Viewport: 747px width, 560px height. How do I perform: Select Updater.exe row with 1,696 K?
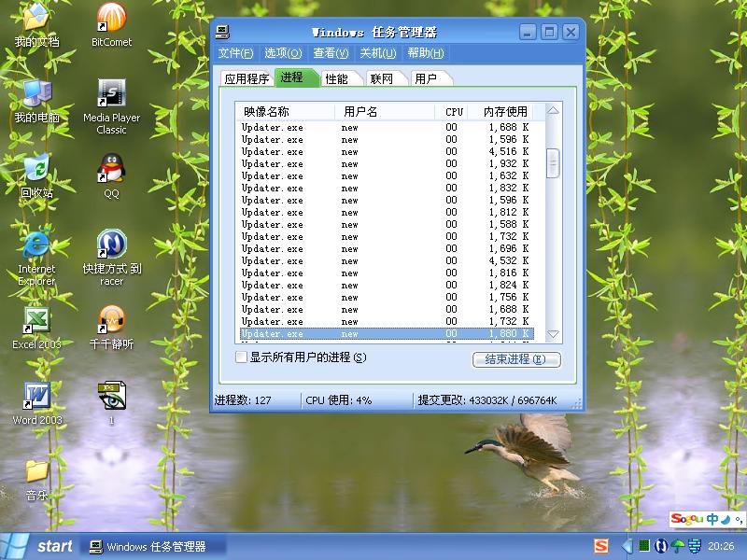click(x=385, y=249)
